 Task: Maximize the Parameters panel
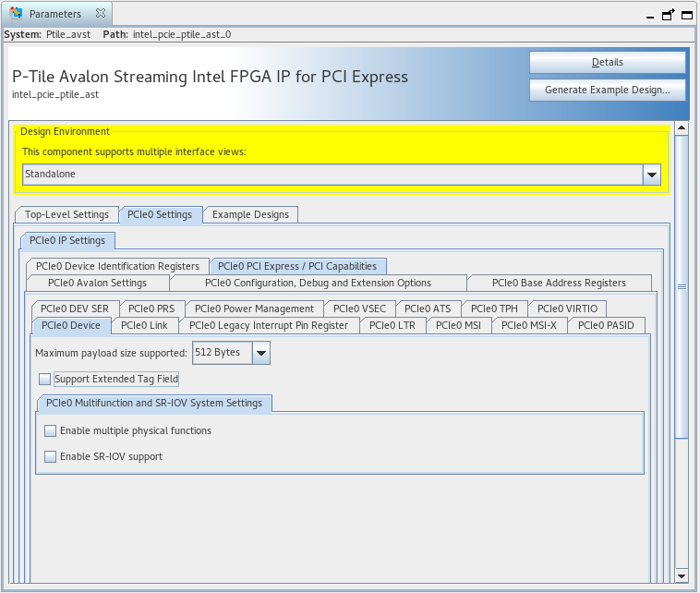point(687,16)
